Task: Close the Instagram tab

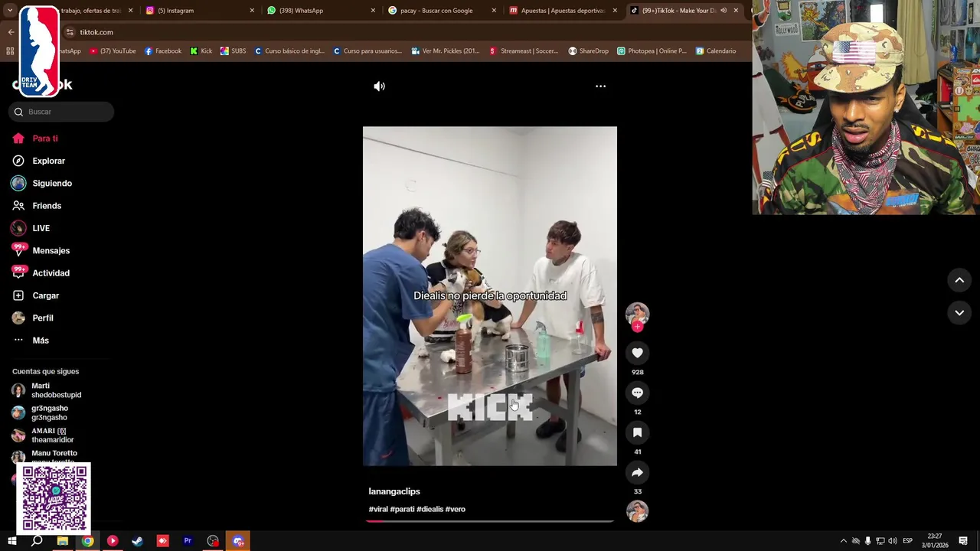Action: point(252,11)
